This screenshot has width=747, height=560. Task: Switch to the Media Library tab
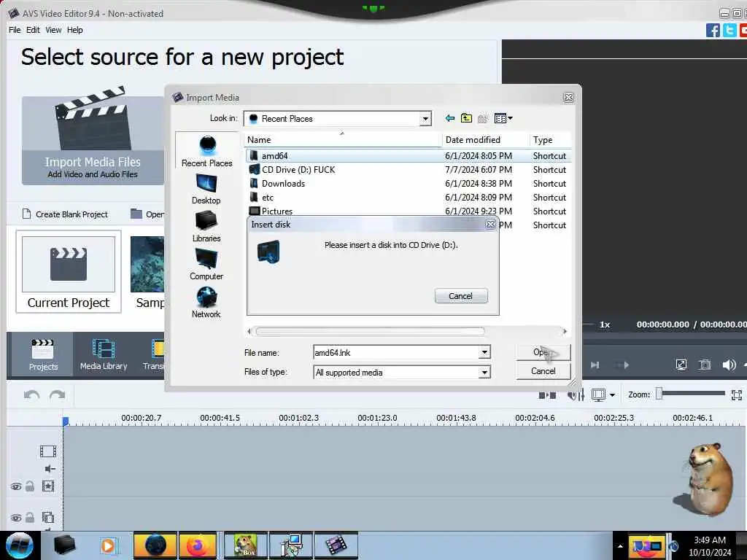click(x=104, y=355)
